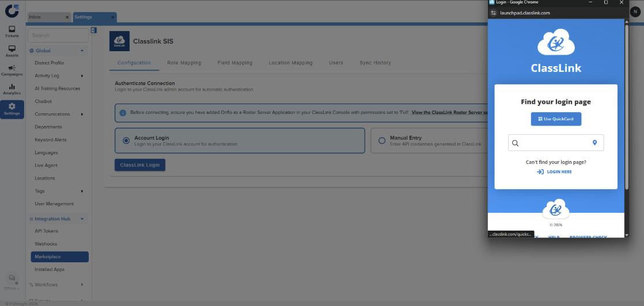Open the Analytics chart icon
The image size is (644, 306).
coord(12,89)
